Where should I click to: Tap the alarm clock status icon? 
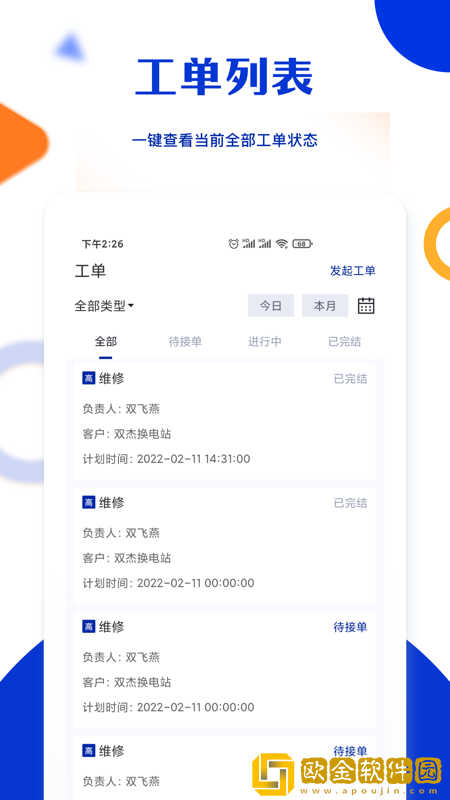tap(233, 244)
